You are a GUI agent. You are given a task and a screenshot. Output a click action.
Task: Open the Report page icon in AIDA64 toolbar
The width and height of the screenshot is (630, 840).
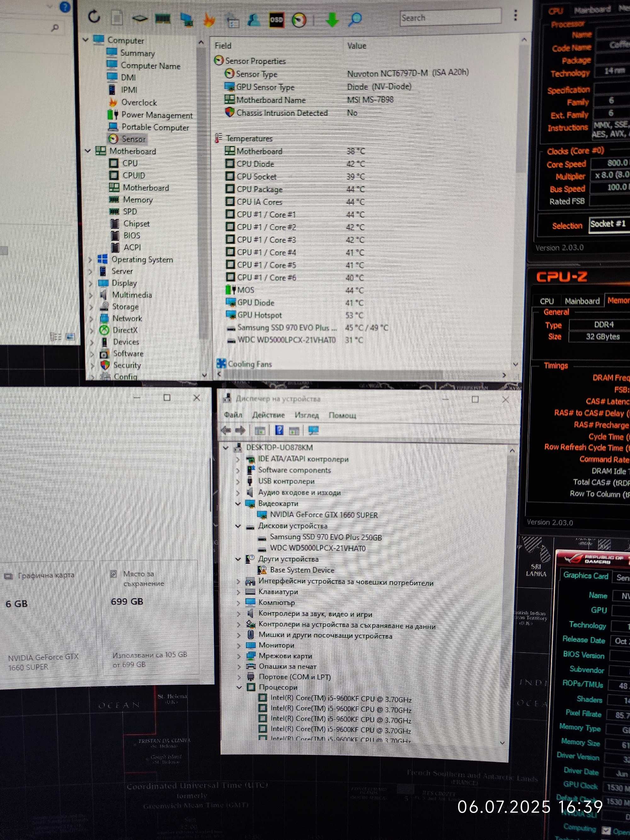click(x=117, y=17)
